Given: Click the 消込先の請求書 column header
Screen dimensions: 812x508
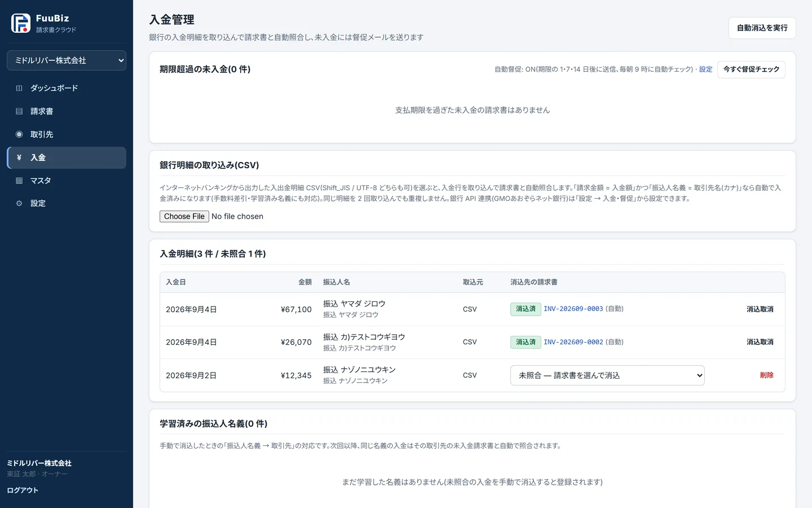Looking at the screenshot, I should point(534,282).
